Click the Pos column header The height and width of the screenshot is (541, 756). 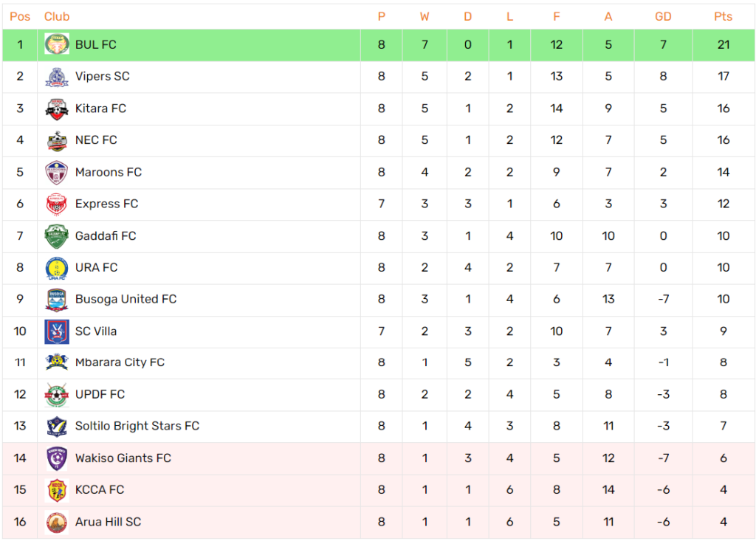pos(20,16)
